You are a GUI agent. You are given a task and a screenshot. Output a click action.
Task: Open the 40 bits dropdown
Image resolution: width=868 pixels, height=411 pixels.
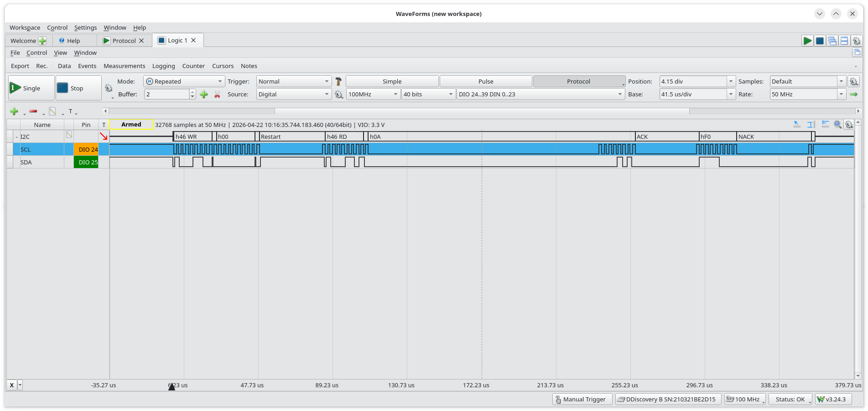point(428,94)
